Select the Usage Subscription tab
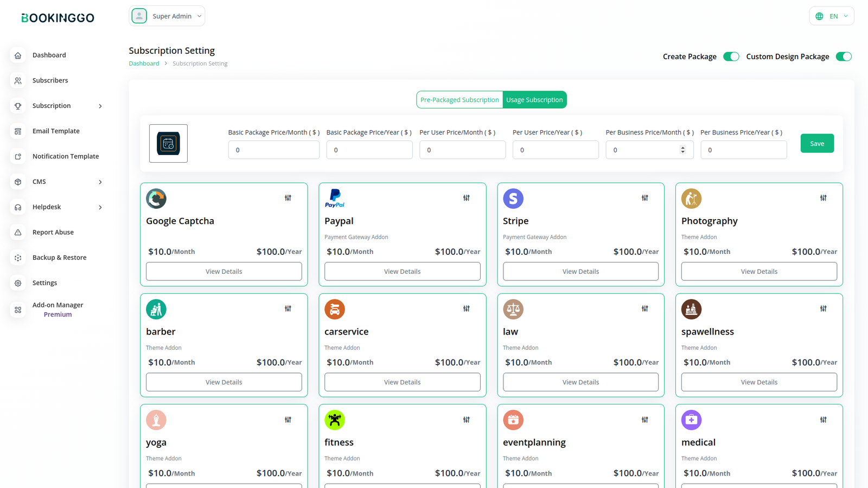Image resolution: width=868 pixels, height=488 pixels. 534,100
